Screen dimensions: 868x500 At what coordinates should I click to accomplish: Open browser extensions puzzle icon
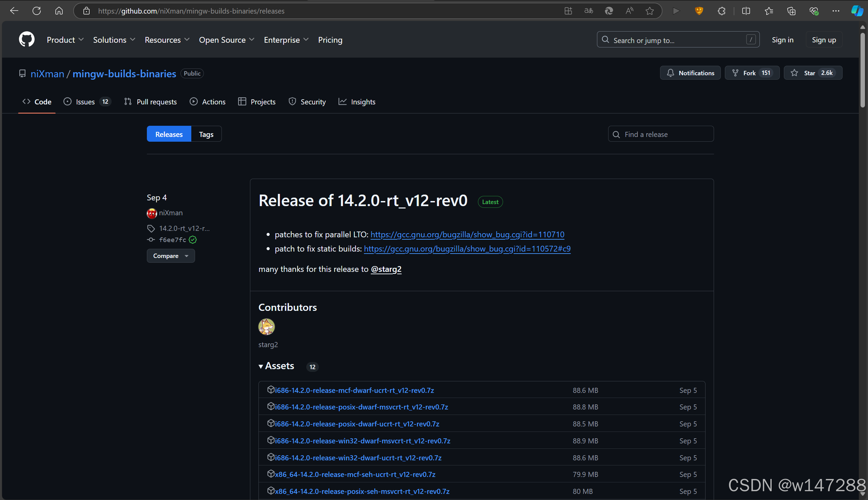[721, 11]
